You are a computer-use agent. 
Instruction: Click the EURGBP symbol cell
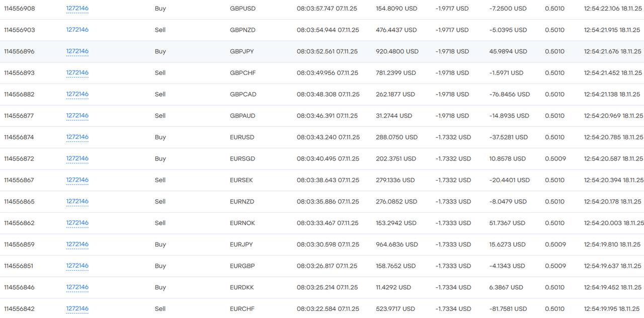click(242, 266)
